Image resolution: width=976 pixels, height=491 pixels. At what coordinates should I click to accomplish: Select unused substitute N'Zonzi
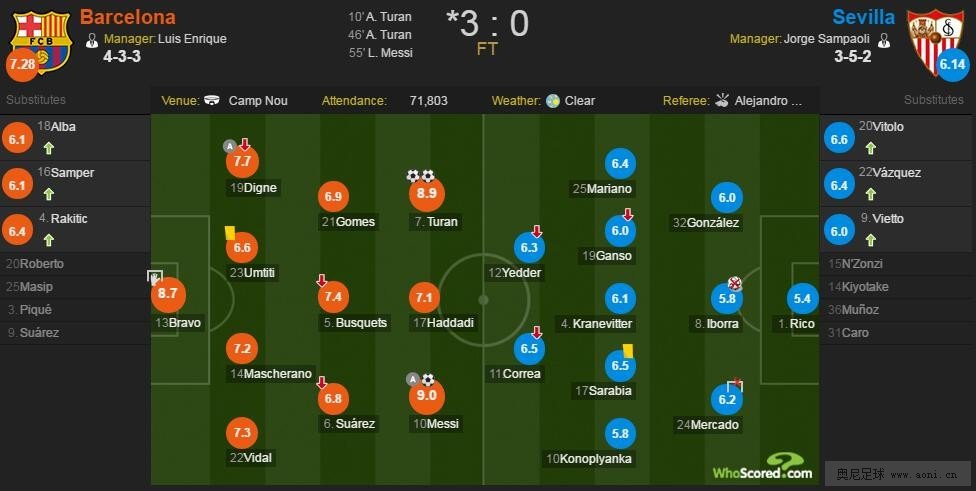click(x=896, y=264)
